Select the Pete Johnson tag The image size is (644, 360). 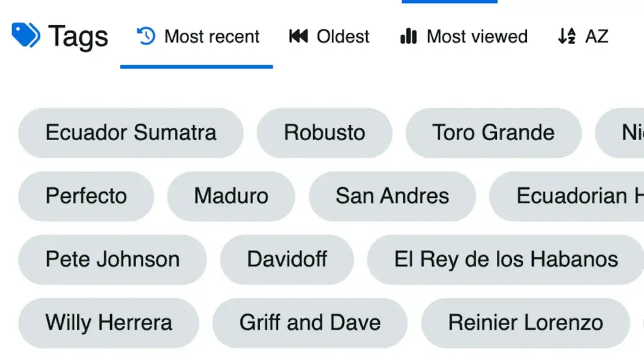(x=113, y=259)
